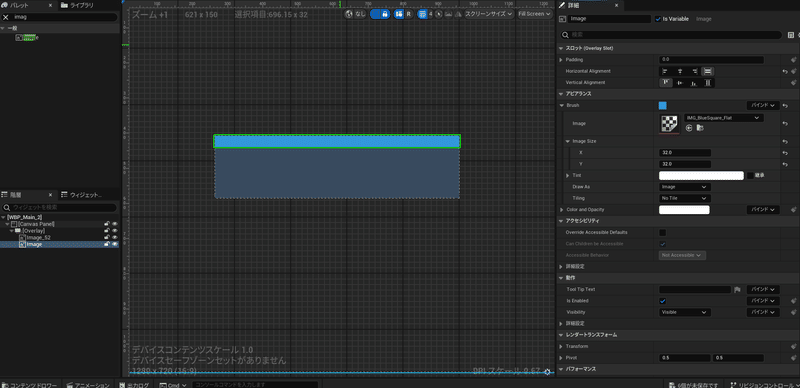Click the zoom-to-fit icon in designer toolbar
This screenshot has width=800, height=388.
438,14
